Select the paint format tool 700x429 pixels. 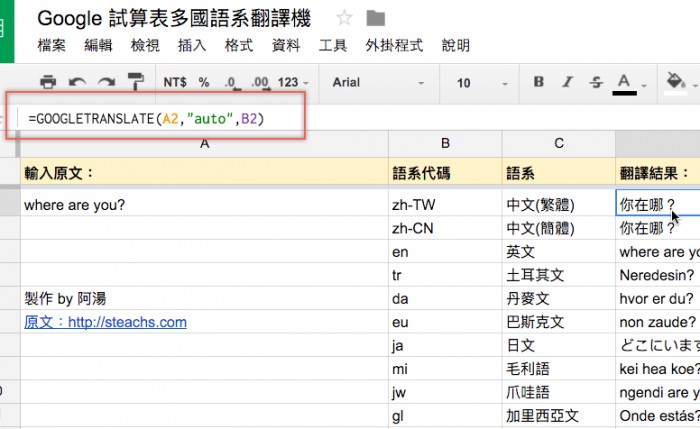135,83
